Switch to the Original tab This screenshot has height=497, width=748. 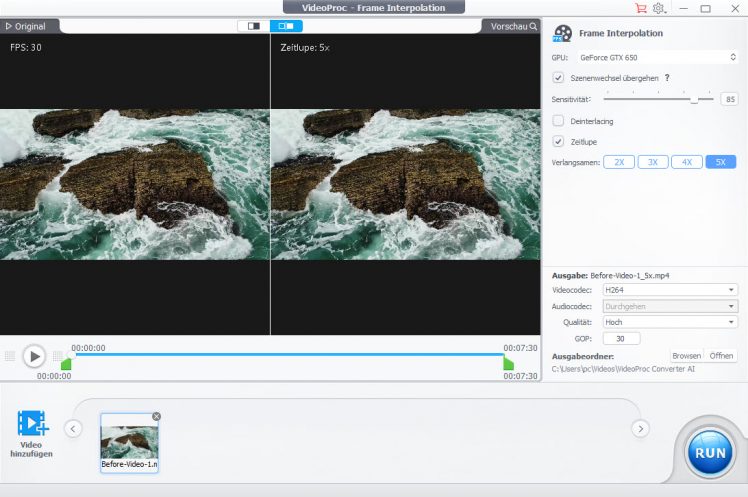[x=26, y=26]
